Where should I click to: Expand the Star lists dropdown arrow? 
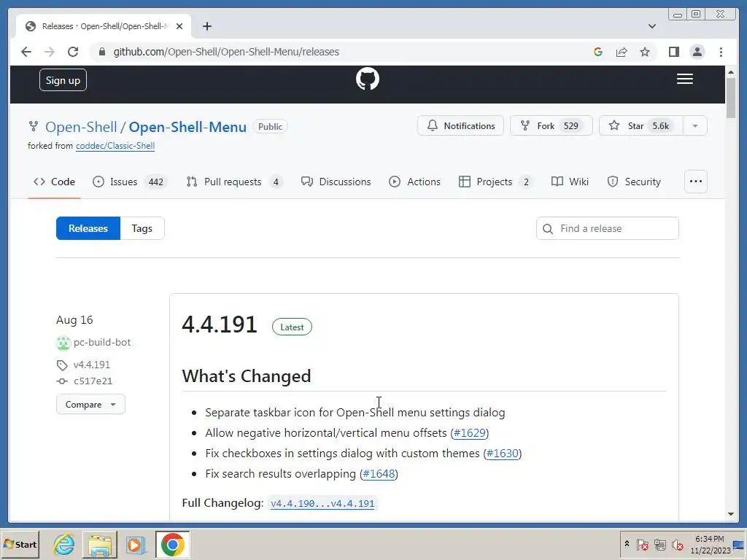(695, 125)
